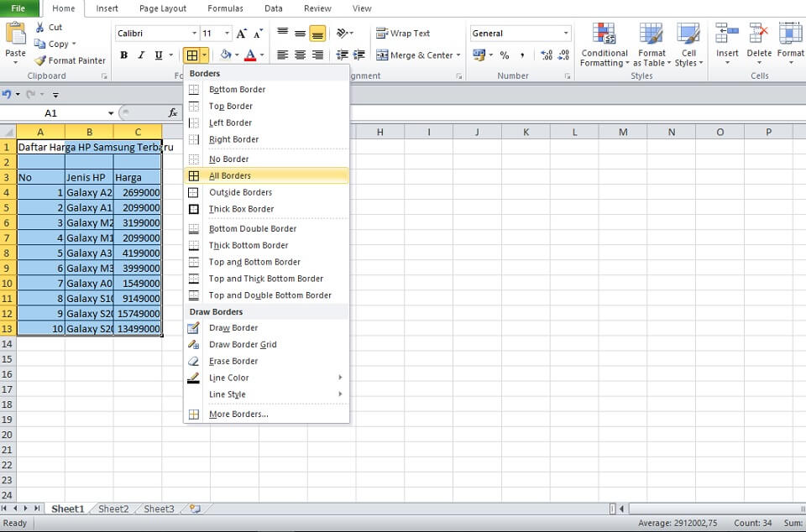This screenshot has height=532, width=806.
Task: Apply Percent Style formatting
Action: [x=505, y=55]
